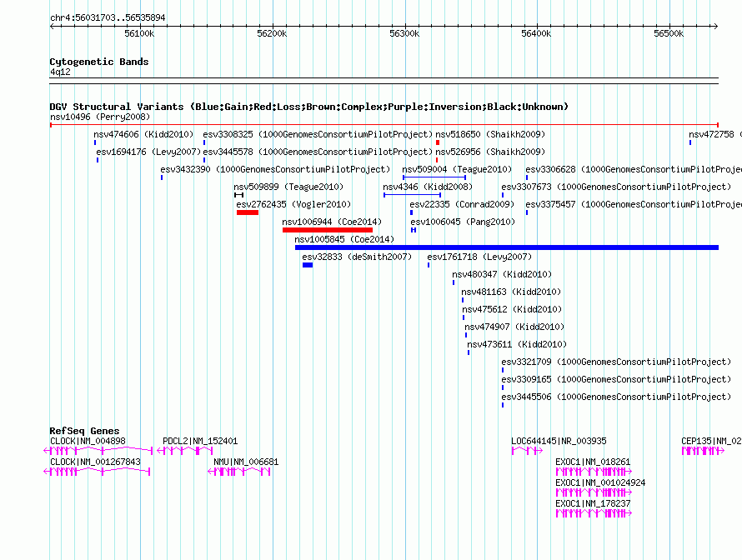
Task: Click the nsv10496 (Perry2008) variant label
Action: pos(100,117)
